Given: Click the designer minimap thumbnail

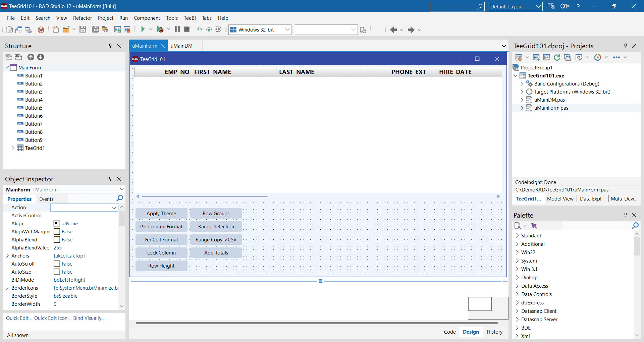Looking at the screenshot, I should point(488,308).
